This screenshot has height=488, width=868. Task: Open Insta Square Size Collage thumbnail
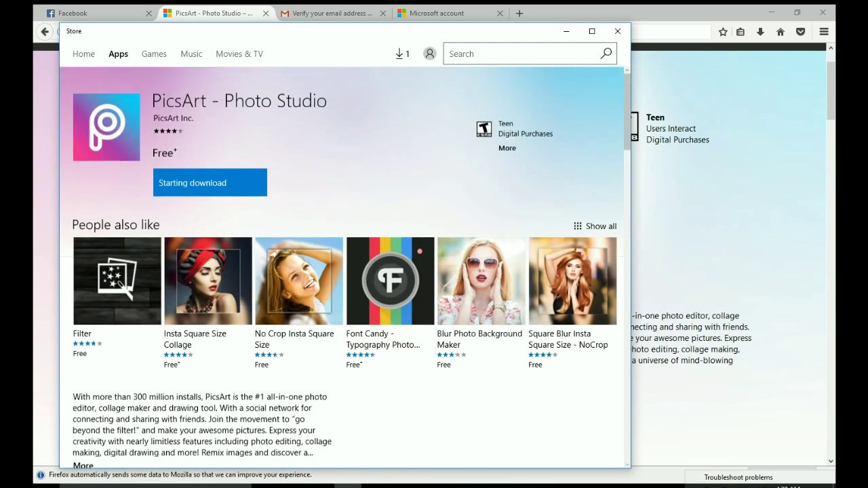click(x=208, y=281)
